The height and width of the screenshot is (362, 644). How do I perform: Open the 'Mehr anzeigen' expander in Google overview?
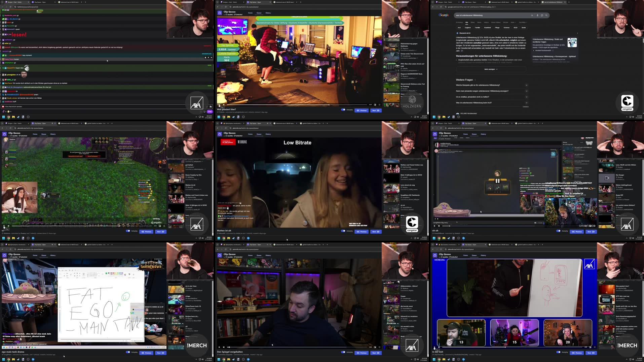pos(490,69)
